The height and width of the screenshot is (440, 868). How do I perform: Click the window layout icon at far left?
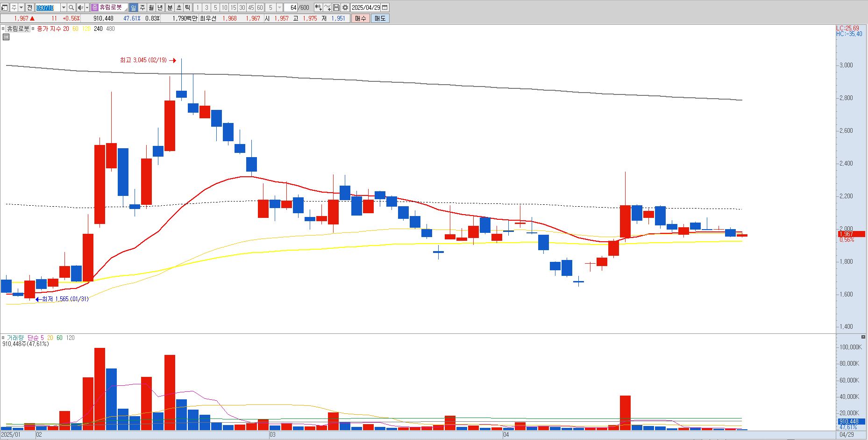(4, 7)
